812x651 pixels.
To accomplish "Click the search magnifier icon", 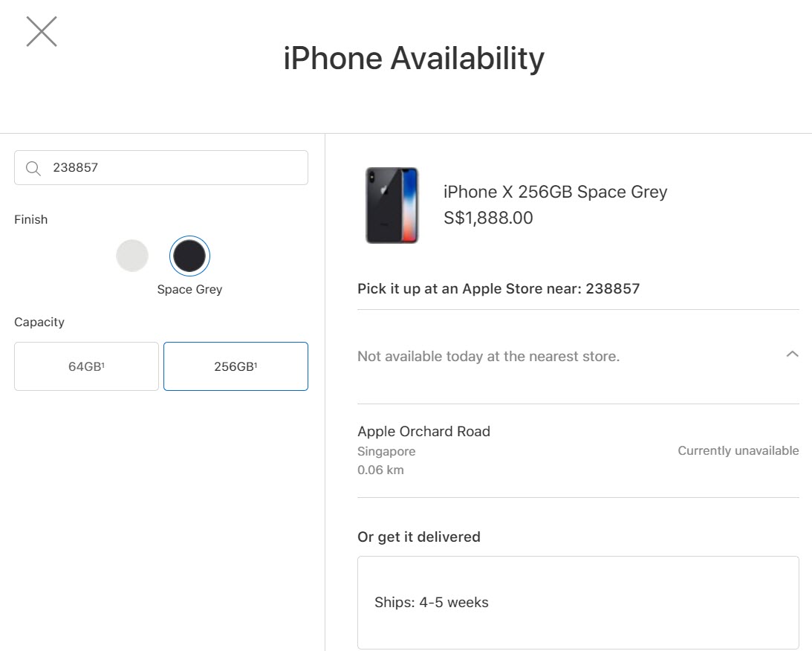I will click(x=33, y=167).
